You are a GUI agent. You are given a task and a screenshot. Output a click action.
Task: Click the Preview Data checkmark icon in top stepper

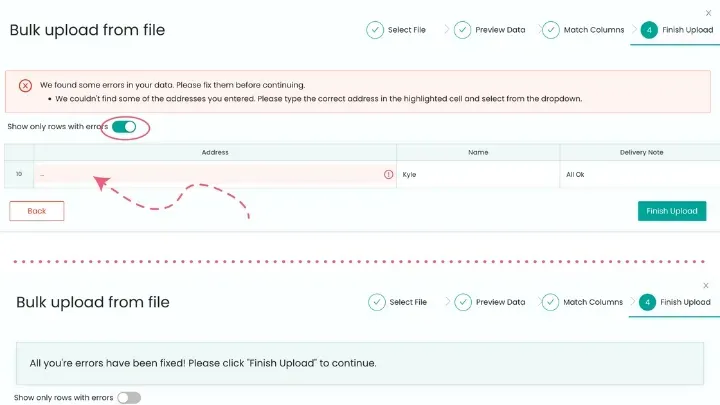coord(462,30)
